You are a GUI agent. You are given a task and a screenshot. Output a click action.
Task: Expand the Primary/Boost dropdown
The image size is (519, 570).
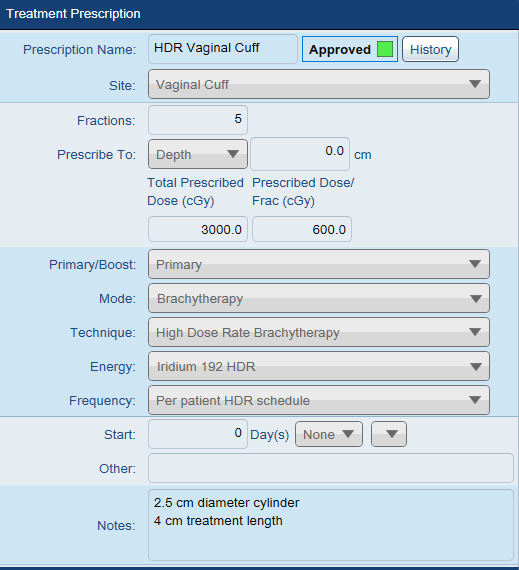coord(319,264)
